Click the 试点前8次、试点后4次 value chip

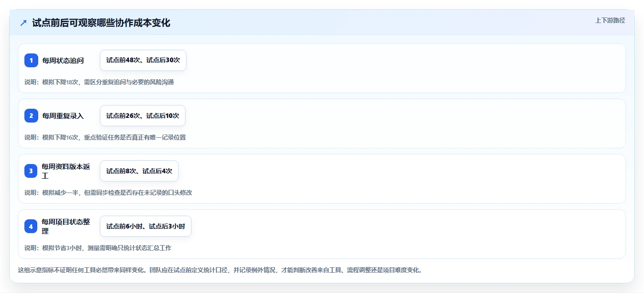(139, 171)
